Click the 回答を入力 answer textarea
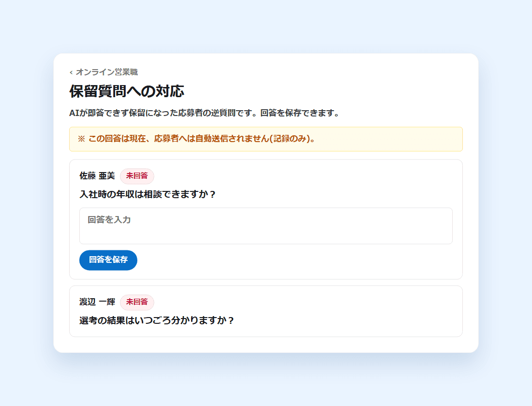Image resolution: width=532 pixels, height=406 pixels. coord(266,226)
